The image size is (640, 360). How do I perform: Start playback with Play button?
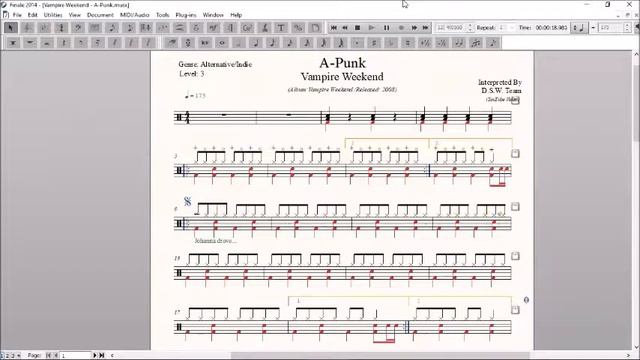371,28
